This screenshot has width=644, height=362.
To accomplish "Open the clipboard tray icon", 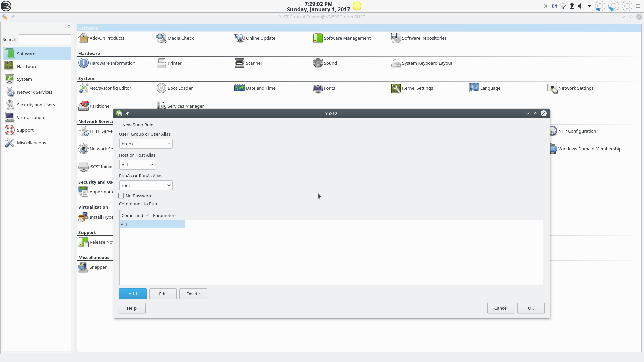I will click(572, 6).
